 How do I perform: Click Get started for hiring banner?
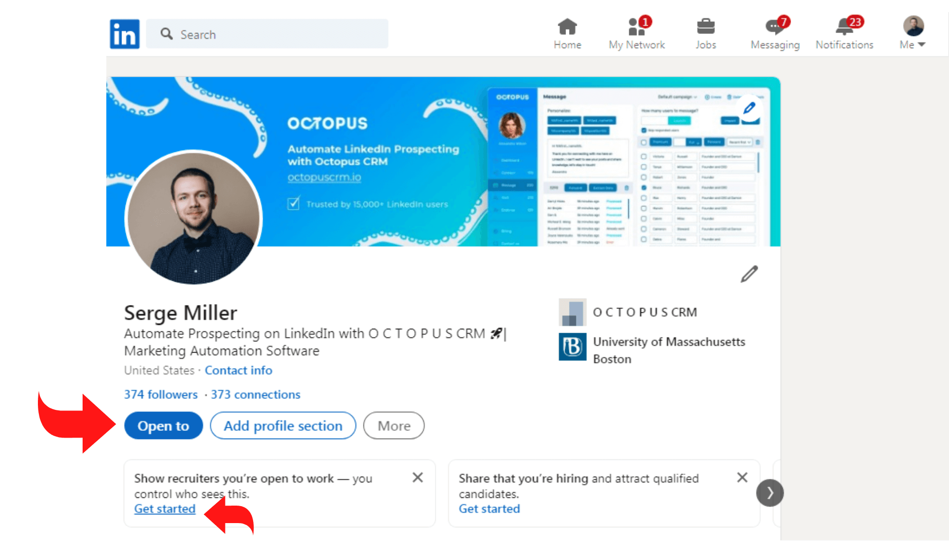pyautogui.click(x=488, y=509)
